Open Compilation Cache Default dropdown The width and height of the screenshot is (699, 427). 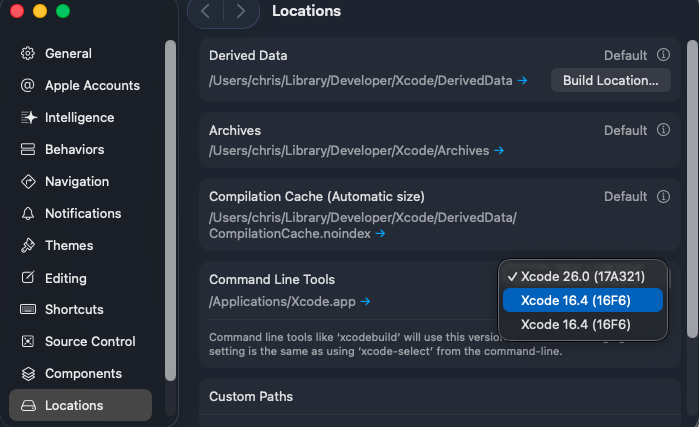click(x=625, y=196)
